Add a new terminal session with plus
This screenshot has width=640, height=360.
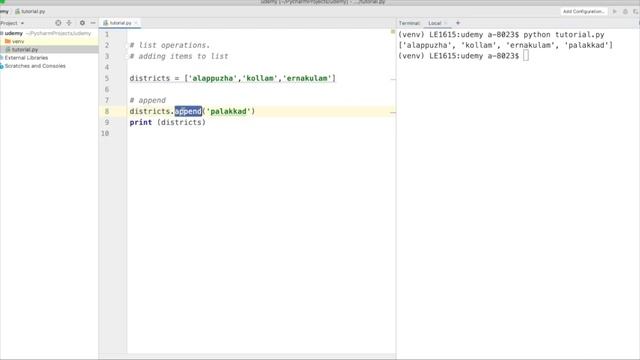[x=458, y=23]
